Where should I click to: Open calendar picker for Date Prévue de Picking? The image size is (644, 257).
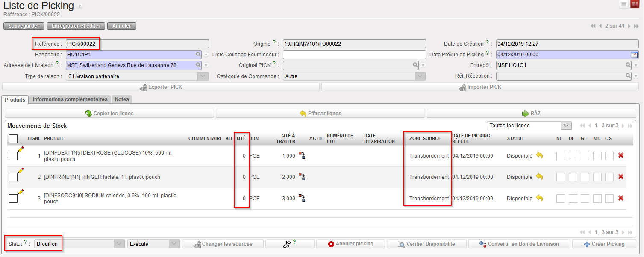point(634,55)
